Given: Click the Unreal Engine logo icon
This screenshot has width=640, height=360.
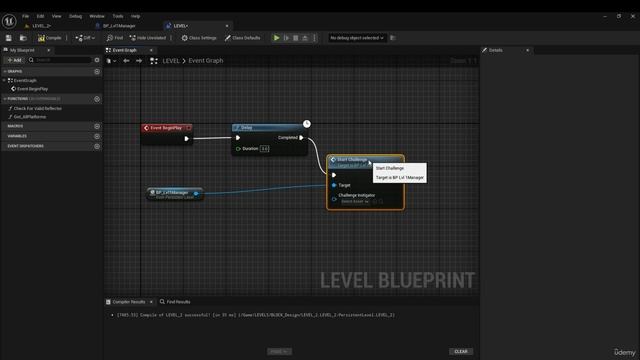Looking at the screenshot, I should (9, 21).
